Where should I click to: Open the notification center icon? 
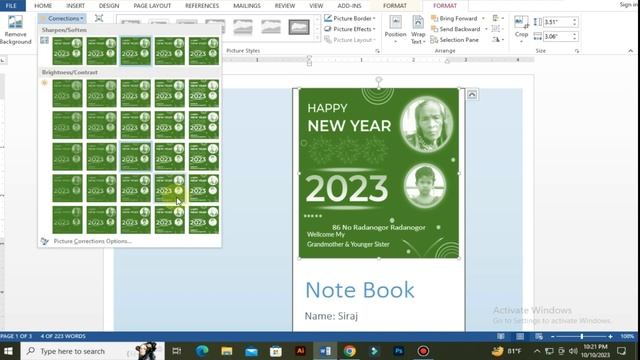pyautogui.click(x=622, y=351)
